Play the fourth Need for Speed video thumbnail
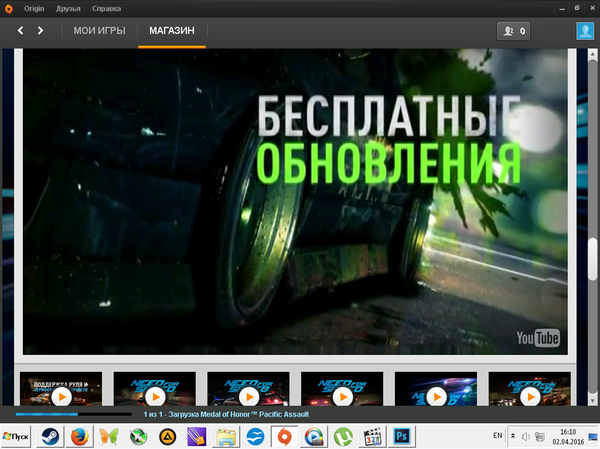 (x=342, y=389)
